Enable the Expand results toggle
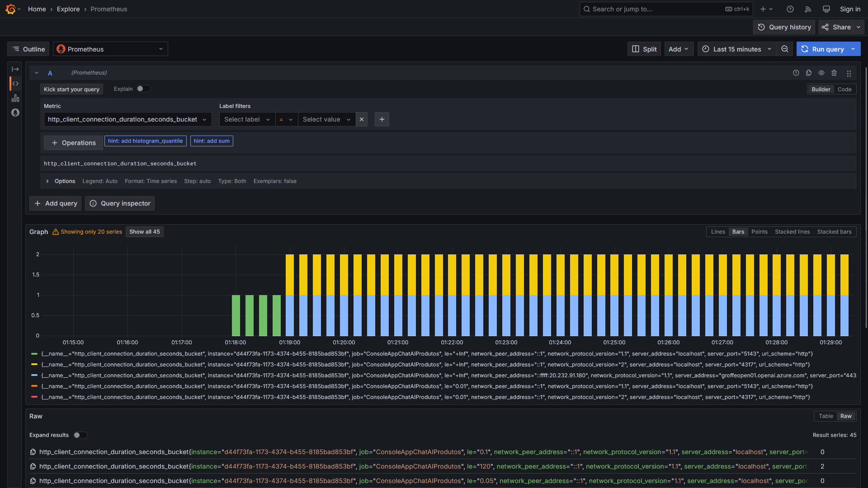868x488 pixels. click(80, 435)
